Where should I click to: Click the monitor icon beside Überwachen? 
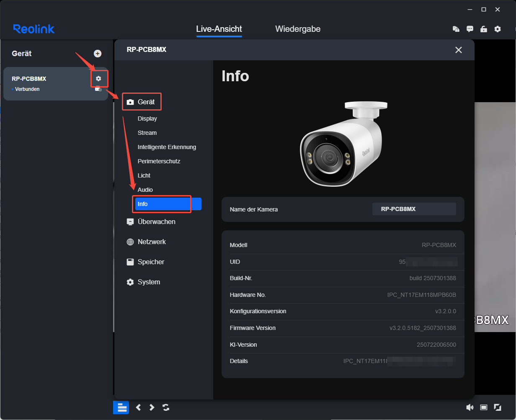tap(130, 222)
